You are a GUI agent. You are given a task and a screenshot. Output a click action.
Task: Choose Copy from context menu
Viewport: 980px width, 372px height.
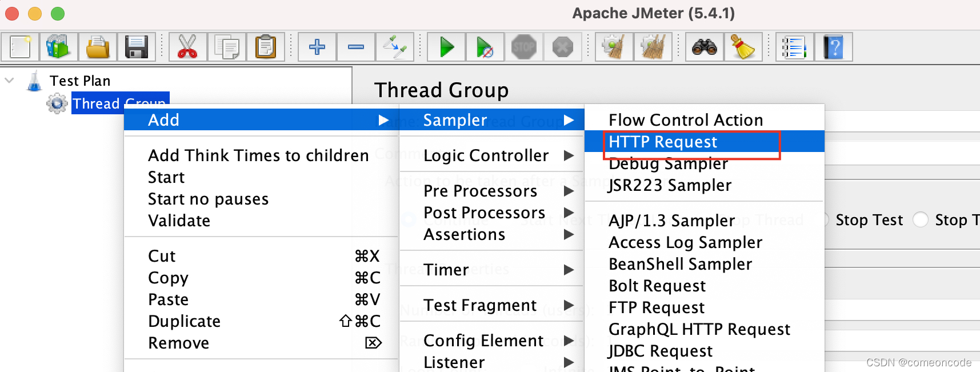[261, 278]
